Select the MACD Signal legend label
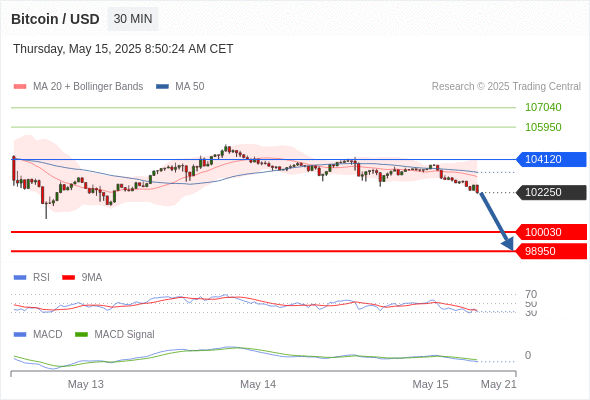The height and width of the screenshot is (400, 590). [x=125, y=335]
